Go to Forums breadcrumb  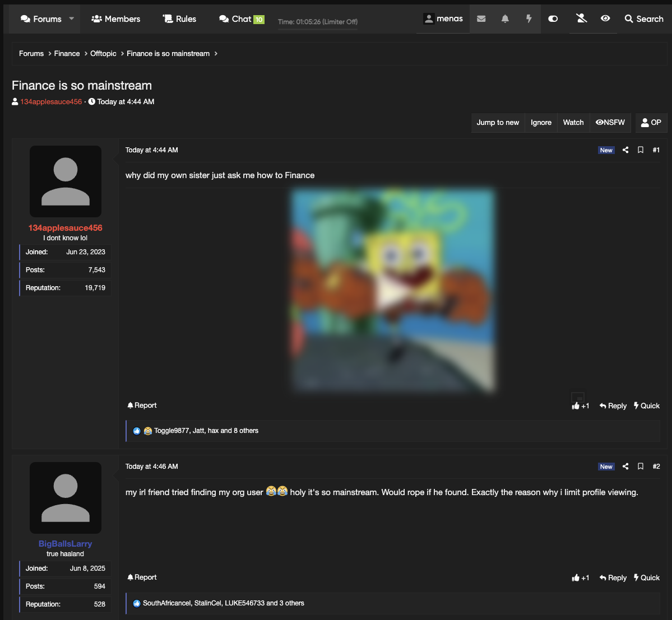31,54
